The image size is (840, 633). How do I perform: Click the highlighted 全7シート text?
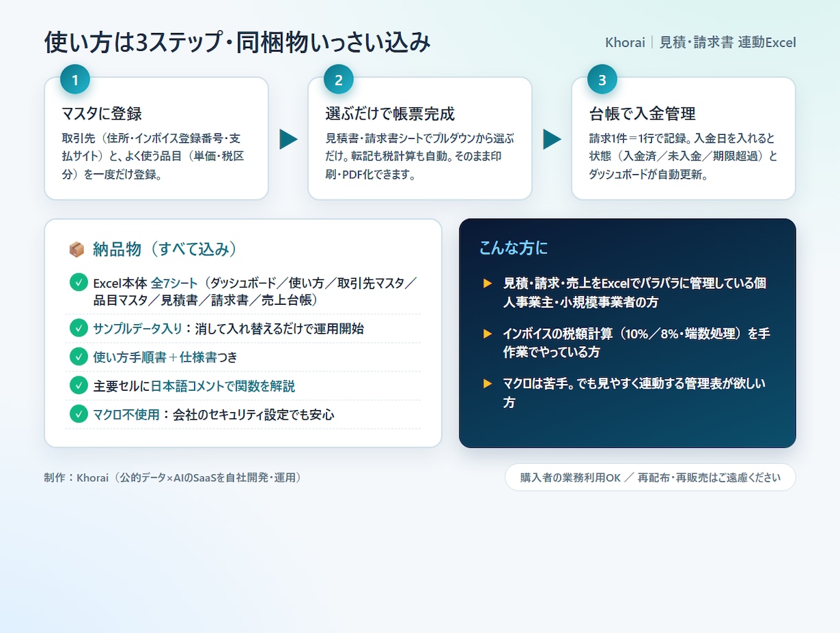pos(174,283)
